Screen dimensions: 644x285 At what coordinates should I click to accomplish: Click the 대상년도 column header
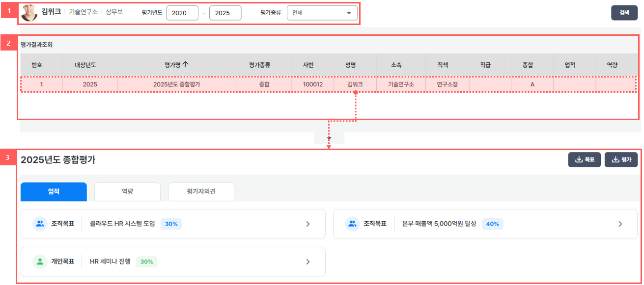point(90,65)
